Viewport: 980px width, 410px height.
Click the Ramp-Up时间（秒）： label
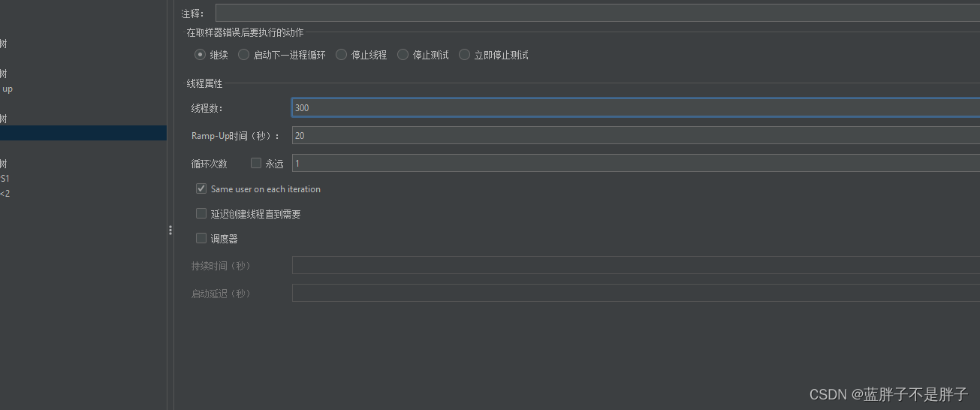tap(236, 136)
